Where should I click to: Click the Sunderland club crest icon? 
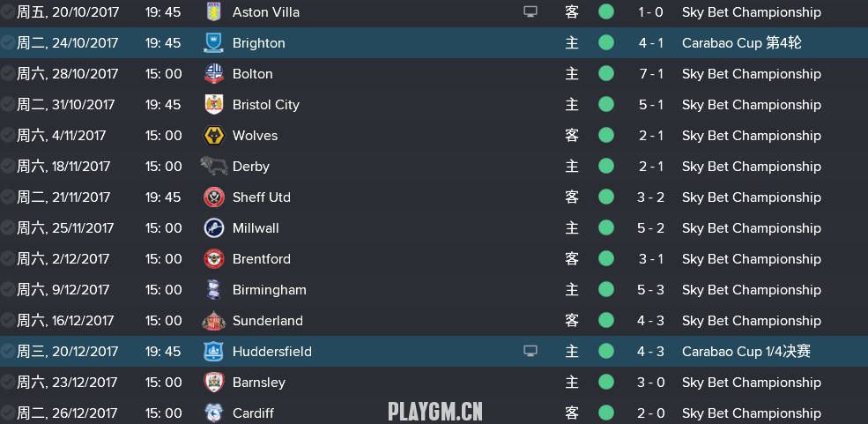coord(213,321)
